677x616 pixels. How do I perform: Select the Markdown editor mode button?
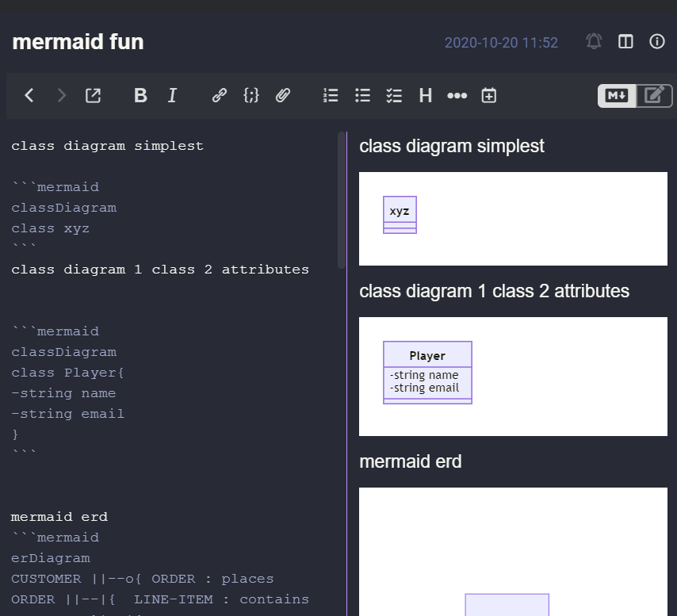[x=616, y=95]
